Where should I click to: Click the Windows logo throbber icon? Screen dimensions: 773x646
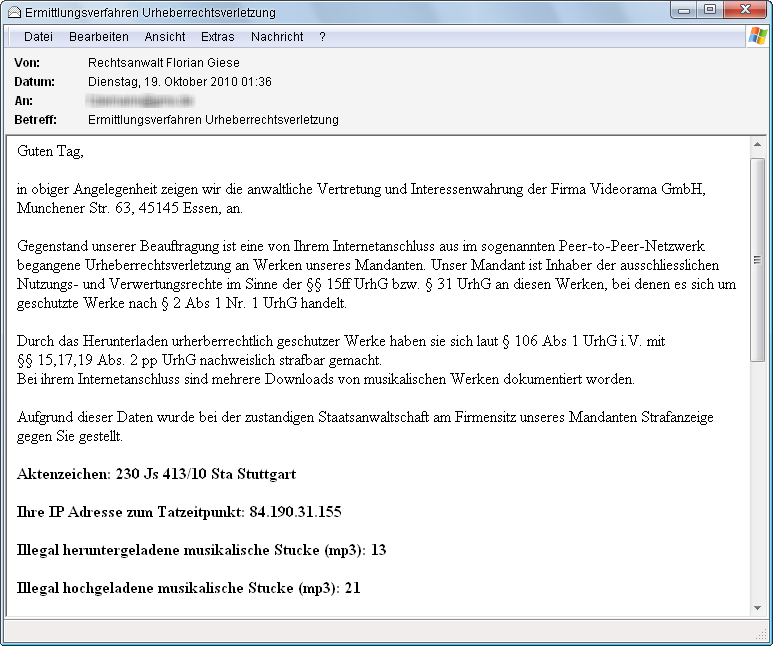(x=758, y=36)
